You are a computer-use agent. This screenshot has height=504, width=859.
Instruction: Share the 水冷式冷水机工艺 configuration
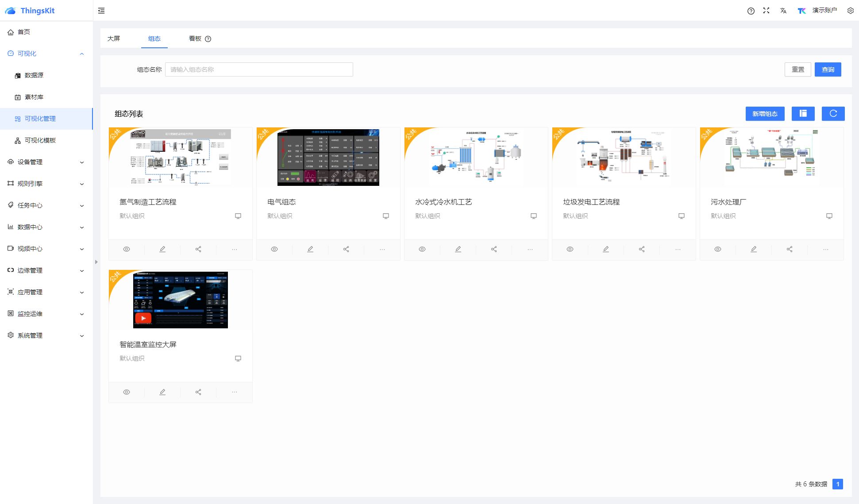point(494,249)
